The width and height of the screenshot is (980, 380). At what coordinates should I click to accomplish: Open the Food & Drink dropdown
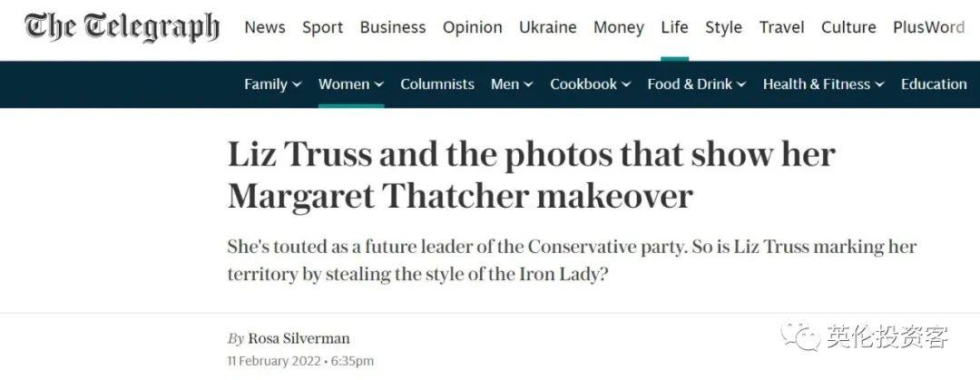click(x=740, y=84)
